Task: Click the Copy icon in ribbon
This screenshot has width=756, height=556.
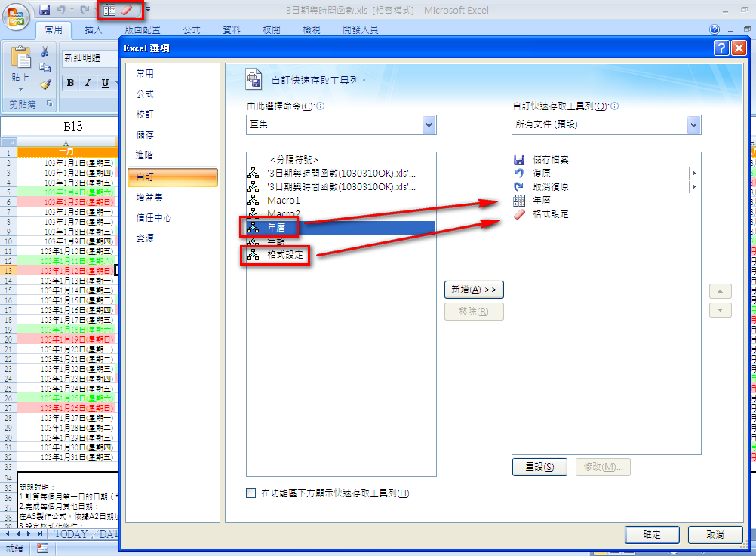Action: (x=45, y=67)
